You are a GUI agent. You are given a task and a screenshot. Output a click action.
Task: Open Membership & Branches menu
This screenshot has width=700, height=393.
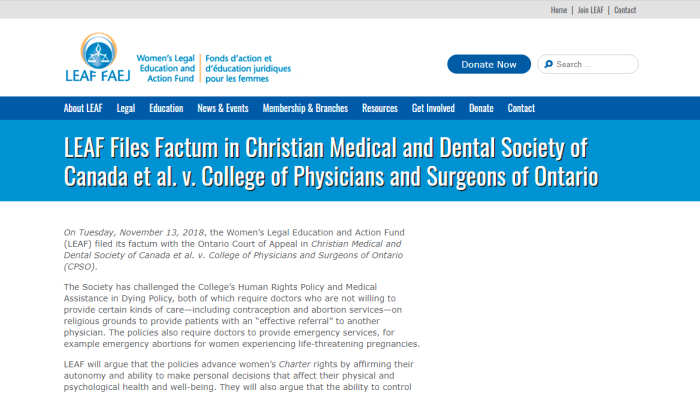(305, 108)
